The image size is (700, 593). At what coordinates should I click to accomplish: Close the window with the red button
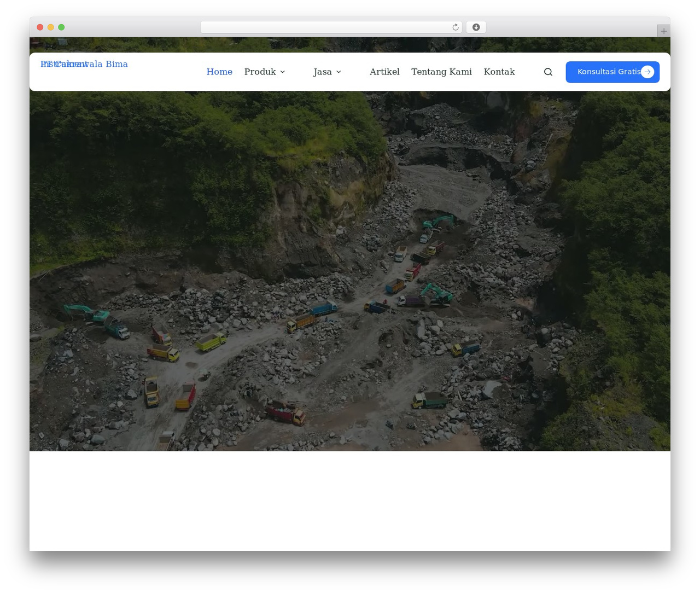click(x=40, y=27)
